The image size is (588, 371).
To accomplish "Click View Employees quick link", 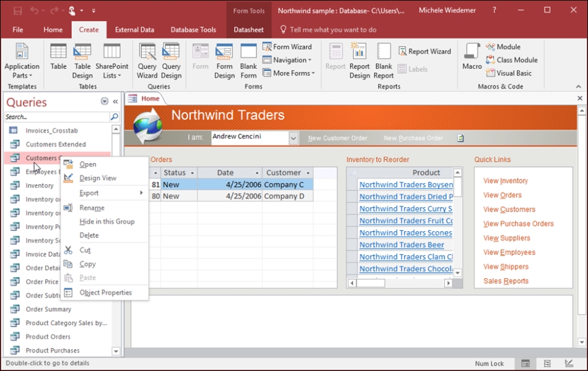I will [509, 252].
